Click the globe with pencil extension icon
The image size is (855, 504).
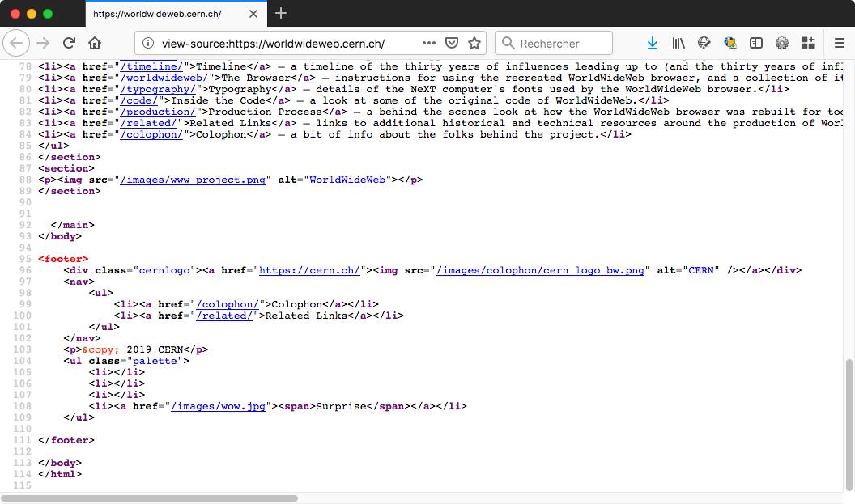(704, 43)
